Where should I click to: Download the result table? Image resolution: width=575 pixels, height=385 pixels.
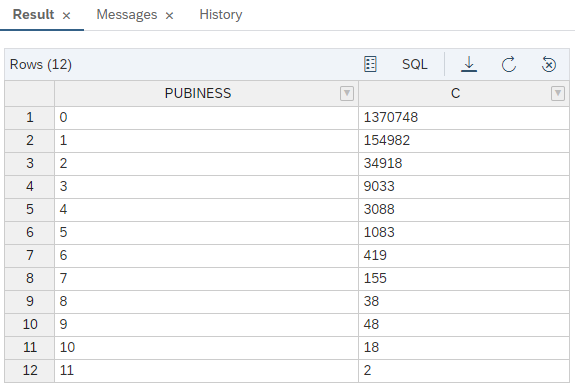click(469, 65)
